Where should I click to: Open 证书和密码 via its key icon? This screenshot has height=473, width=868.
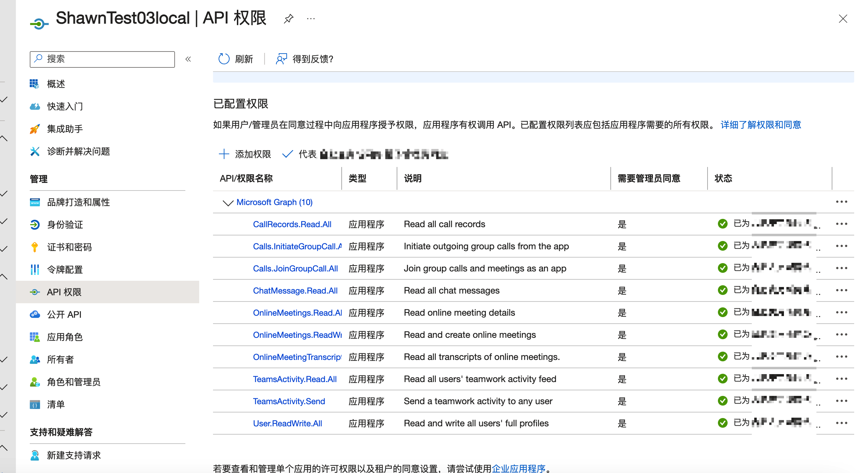[x=35, y=247]
